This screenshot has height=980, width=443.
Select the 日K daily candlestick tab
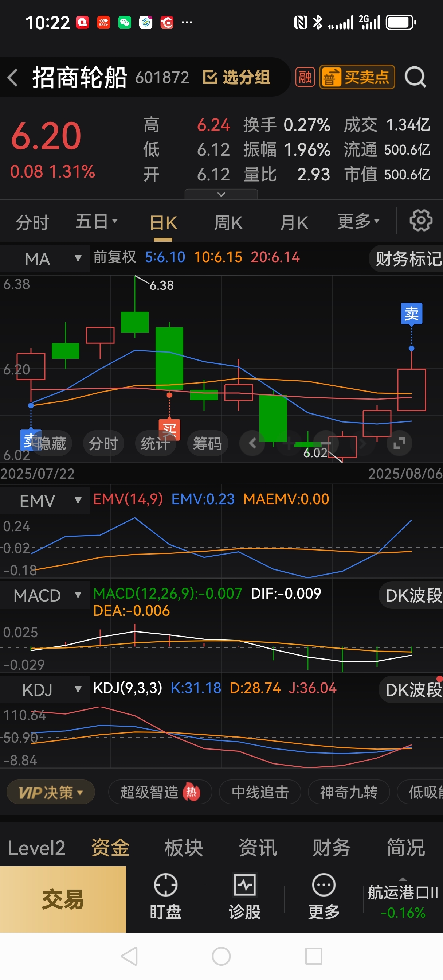pyautogui.click(x=163, y=223)
